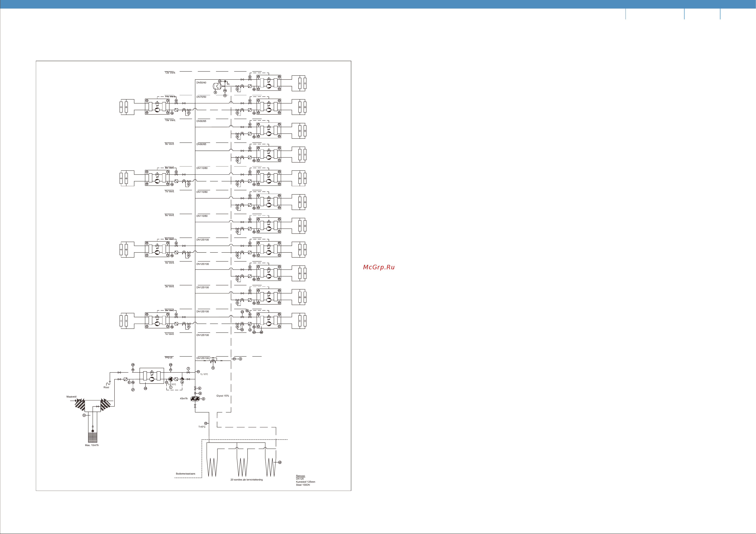Click the "12e Verd." floor label
This screenshot has height=534, width=756.
(170, 73)
